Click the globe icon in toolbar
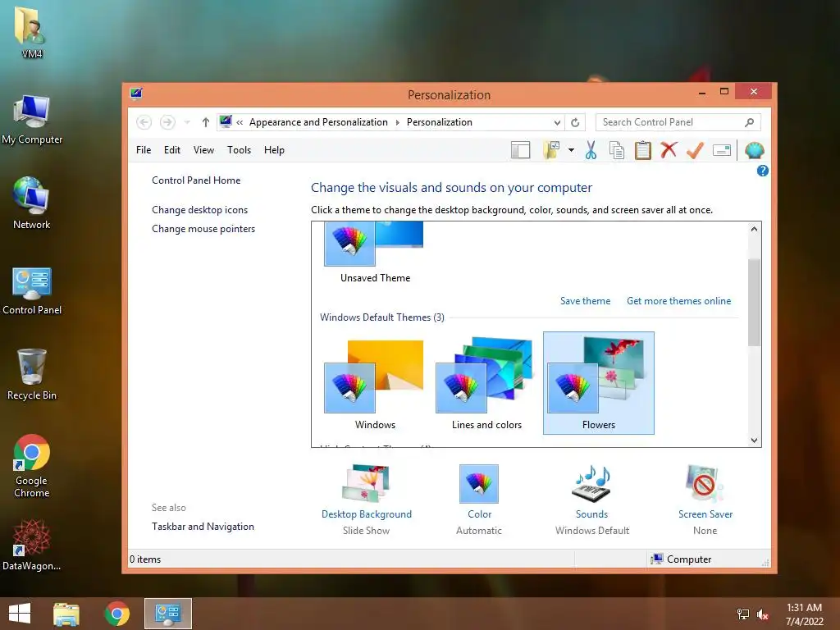The height and width of the screenshot is (630, 840). pyautogui.click(x=755, y=151)
